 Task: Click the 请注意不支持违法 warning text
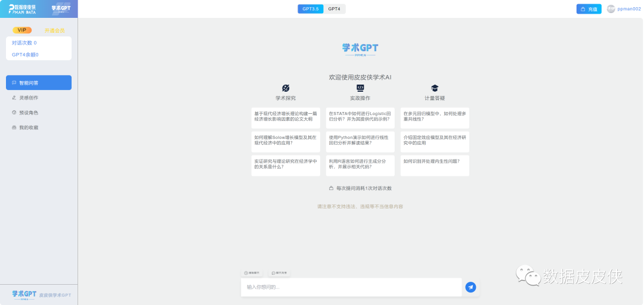360,207
